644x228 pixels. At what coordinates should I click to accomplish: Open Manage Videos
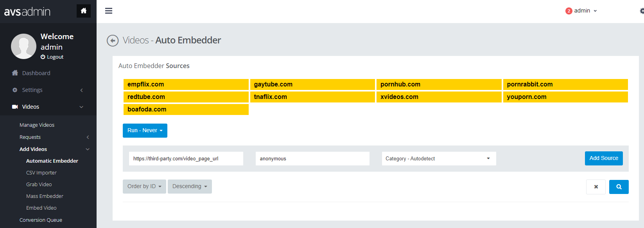point(37,125)
